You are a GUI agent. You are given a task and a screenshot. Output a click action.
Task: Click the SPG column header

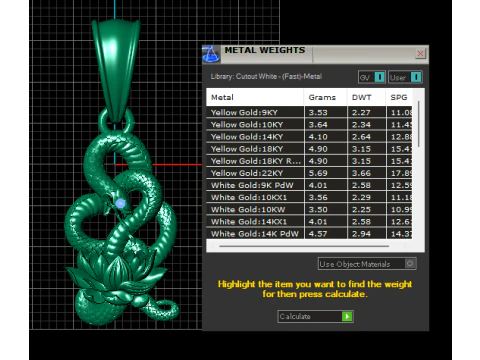pyautogui.click(x=399, y=97)
